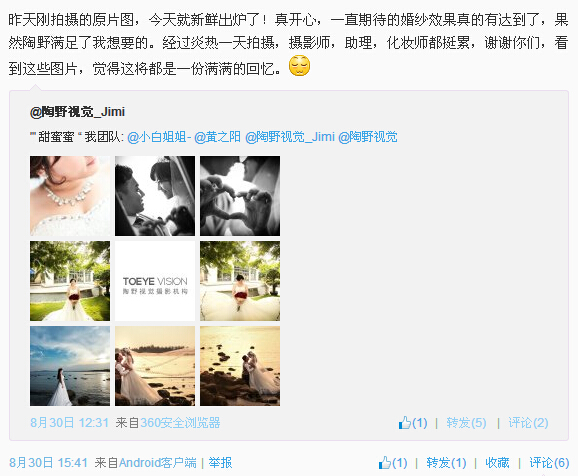Click 转发(5) on the reposted post
Image resolution: width=578 pixels, height=476 pixels.
point(466,423)
